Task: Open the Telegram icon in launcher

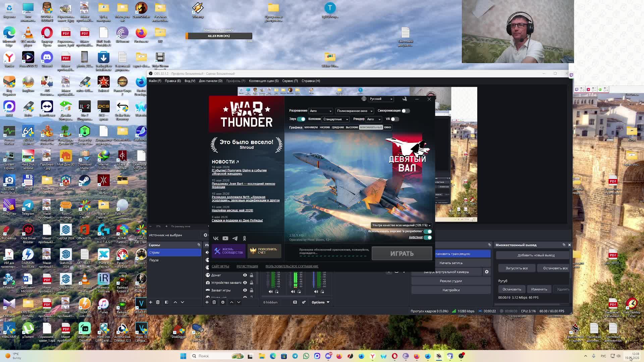Action: [235, 238]
